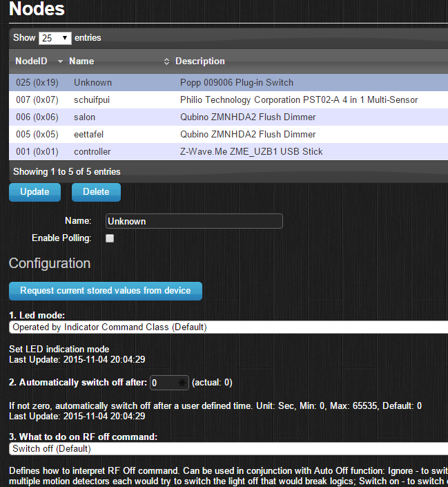Screen dimensions: 448x487
Task: Click the Delete button
Action: [x=96, y=192]
